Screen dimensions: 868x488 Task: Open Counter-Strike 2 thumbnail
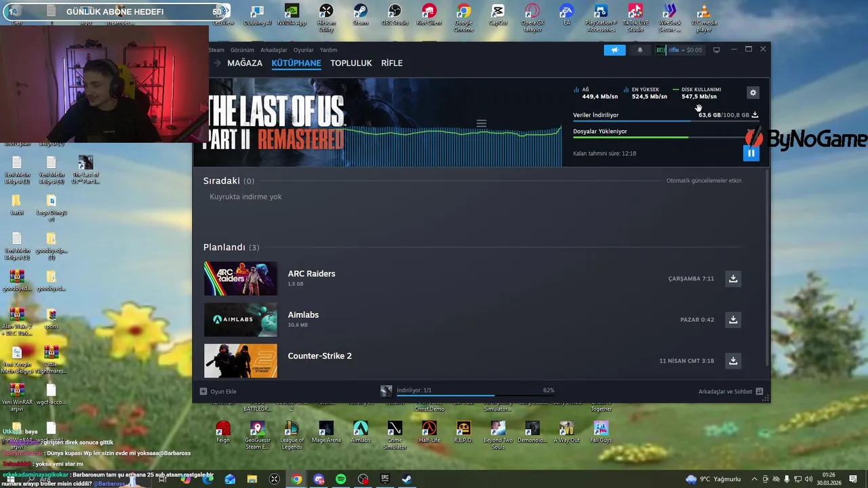click(x=241, y=361)
